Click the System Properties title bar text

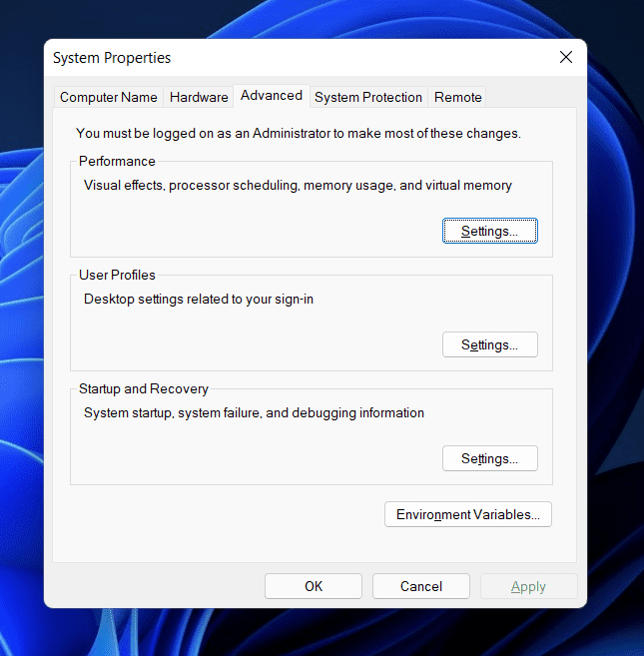[x=112, y=58]
